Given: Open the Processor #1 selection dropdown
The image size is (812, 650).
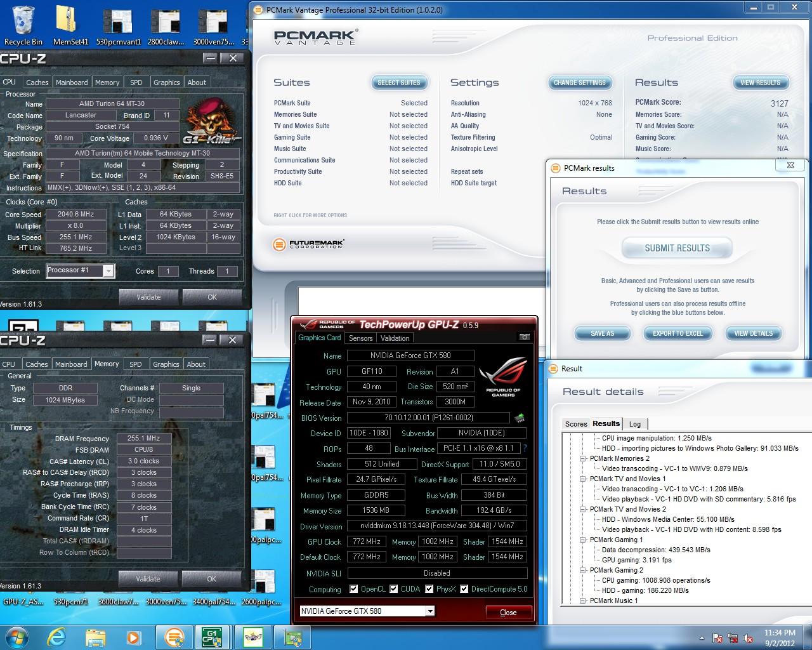Looking at the screenshot, I should pos(108,271).
